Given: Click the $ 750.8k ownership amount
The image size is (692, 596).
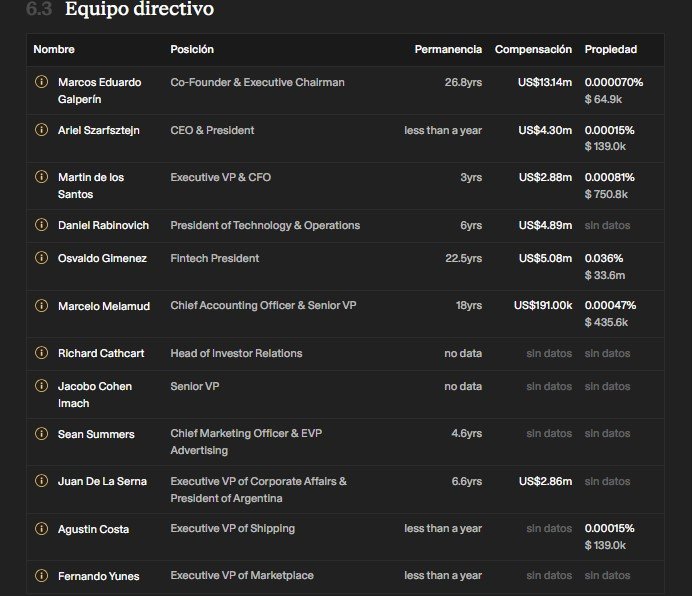Looking at the screenshot, I should click(606, 194).
